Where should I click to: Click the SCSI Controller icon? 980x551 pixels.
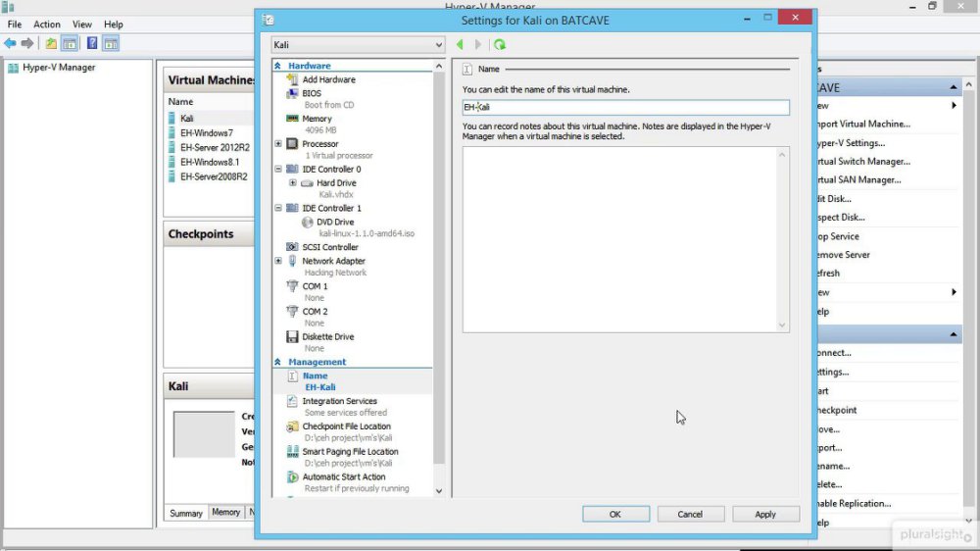[x=292, y=247]
